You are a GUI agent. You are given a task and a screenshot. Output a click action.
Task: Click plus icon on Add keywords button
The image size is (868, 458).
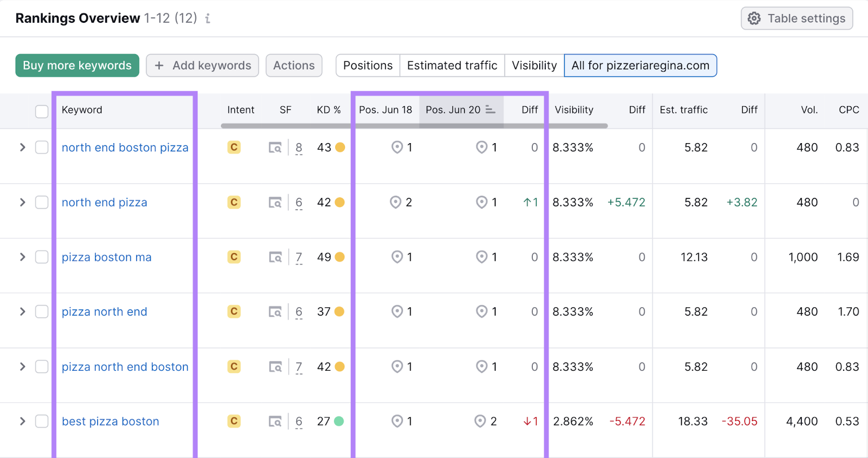(x=159, y=66)
